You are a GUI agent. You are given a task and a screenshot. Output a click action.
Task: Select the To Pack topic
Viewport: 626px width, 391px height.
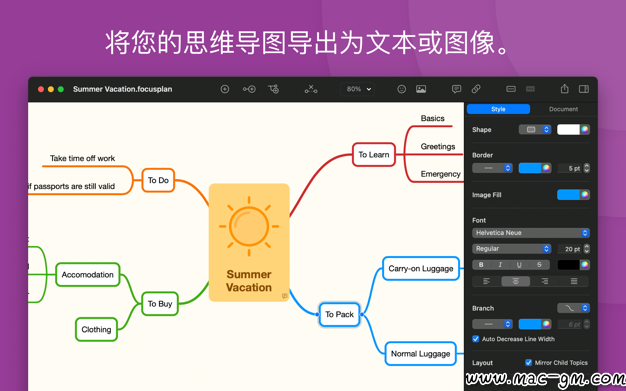339,314
